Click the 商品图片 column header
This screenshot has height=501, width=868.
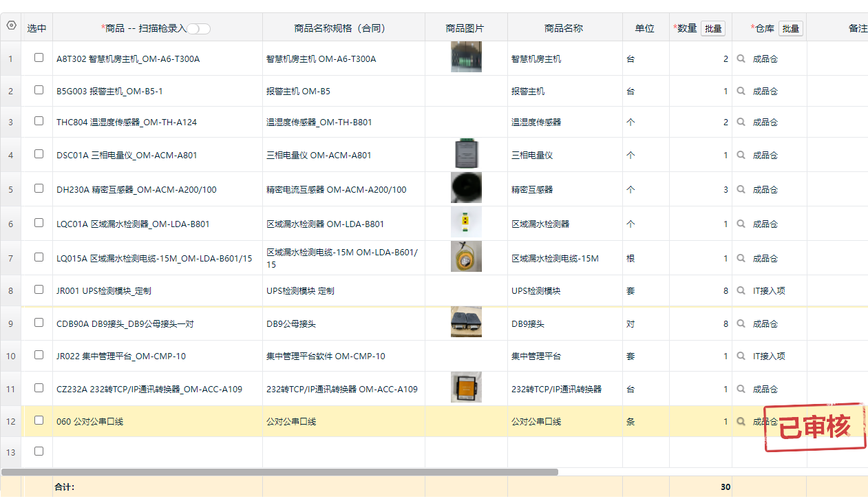(x=466, y=28)
